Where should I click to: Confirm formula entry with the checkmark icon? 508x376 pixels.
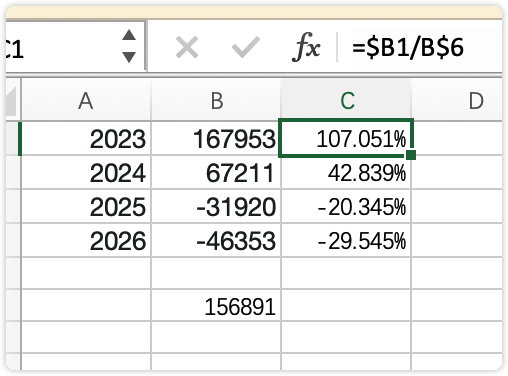[x=246, y=47]
